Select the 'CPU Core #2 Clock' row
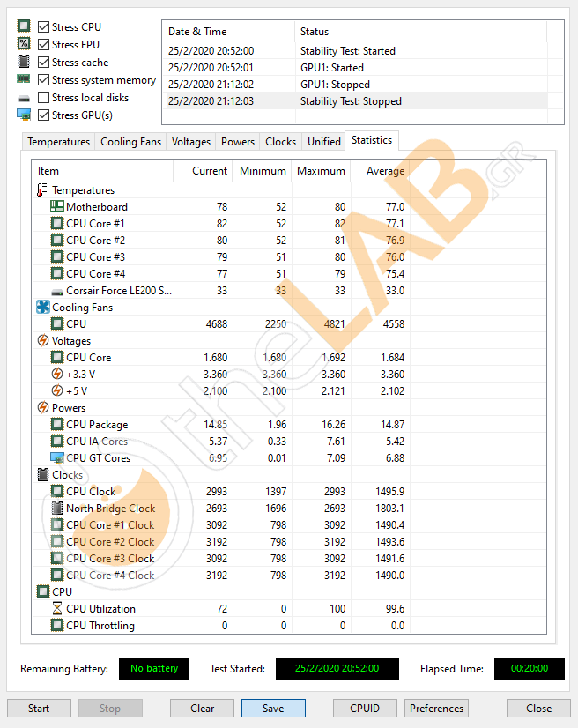The height and width of the screenshot is (728, 578). tap(289, 541)
